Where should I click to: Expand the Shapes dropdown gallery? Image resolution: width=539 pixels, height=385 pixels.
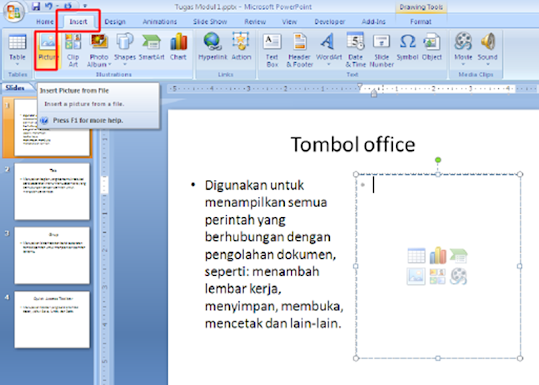125,64
